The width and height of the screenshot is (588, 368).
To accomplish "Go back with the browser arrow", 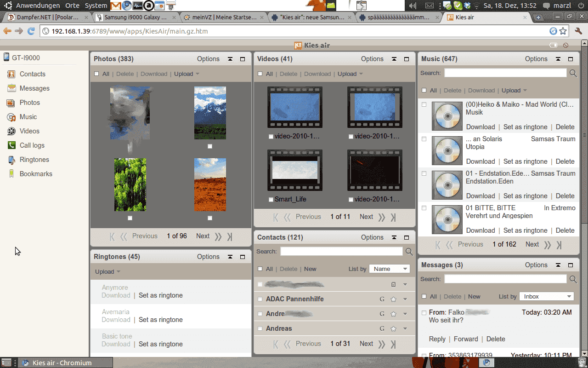I will [x=7, y=31].
